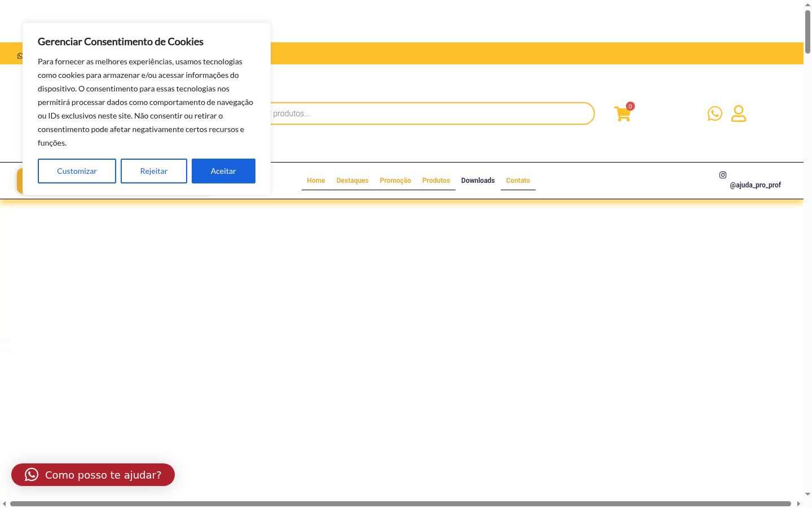The height and width of the screenshot is (508, 812).
Task: Click Aceitar to accept cookies
Action: click(223, 171)
